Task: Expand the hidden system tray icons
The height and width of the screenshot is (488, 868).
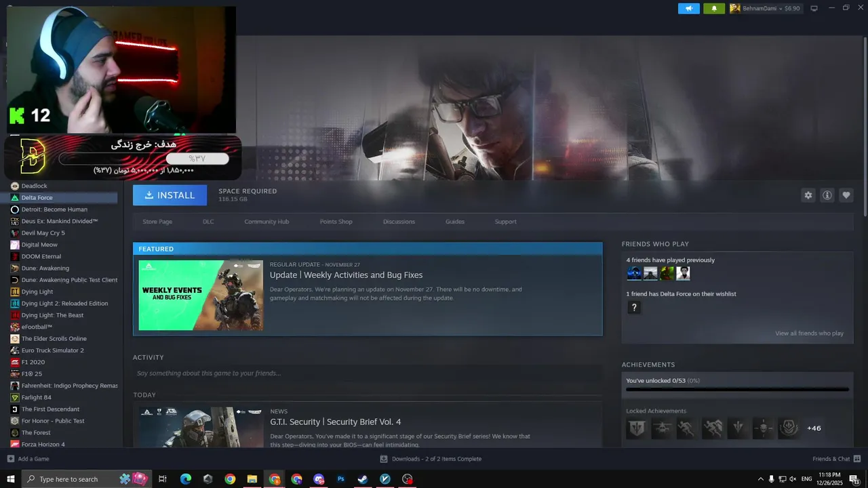Action: point(760,479)
